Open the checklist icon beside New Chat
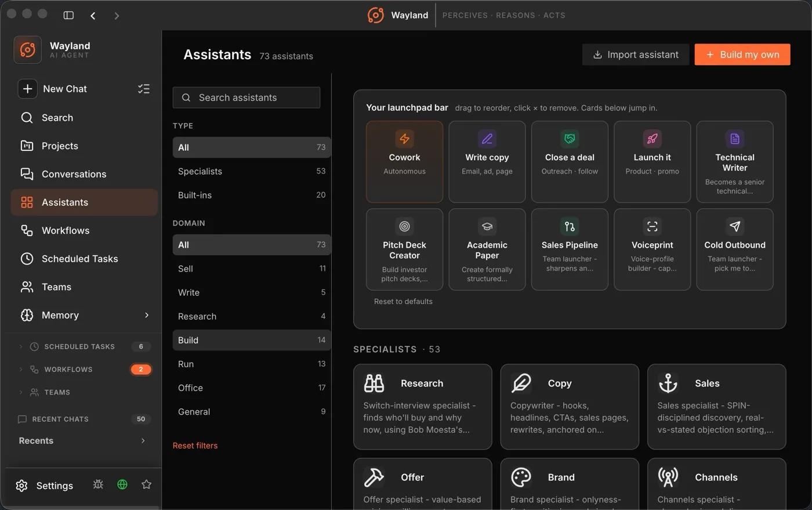The width and height of the screenshot is (812, 510). point(144,89)
